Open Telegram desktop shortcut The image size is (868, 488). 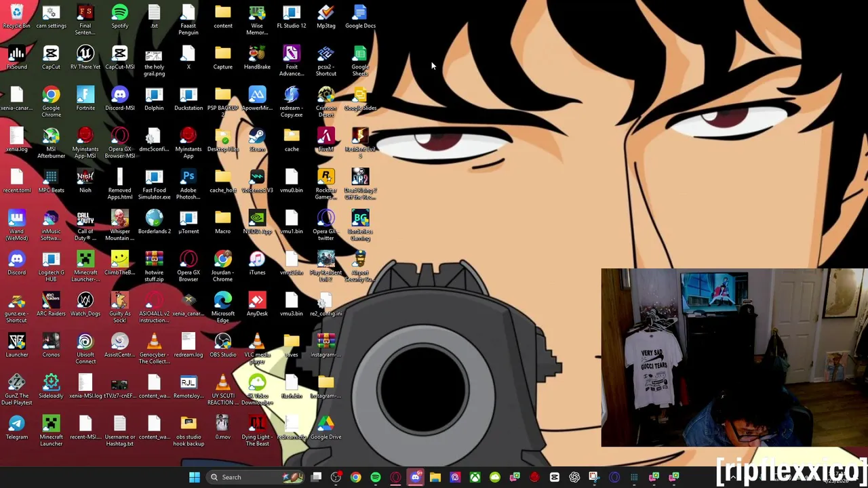coord(16,428)
